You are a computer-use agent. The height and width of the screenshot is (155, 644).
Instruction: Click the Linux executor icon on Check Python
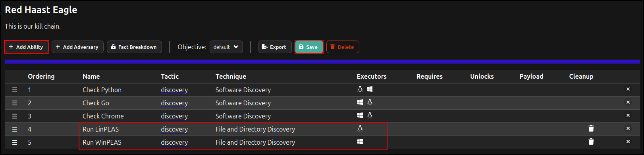click(360, 89)
